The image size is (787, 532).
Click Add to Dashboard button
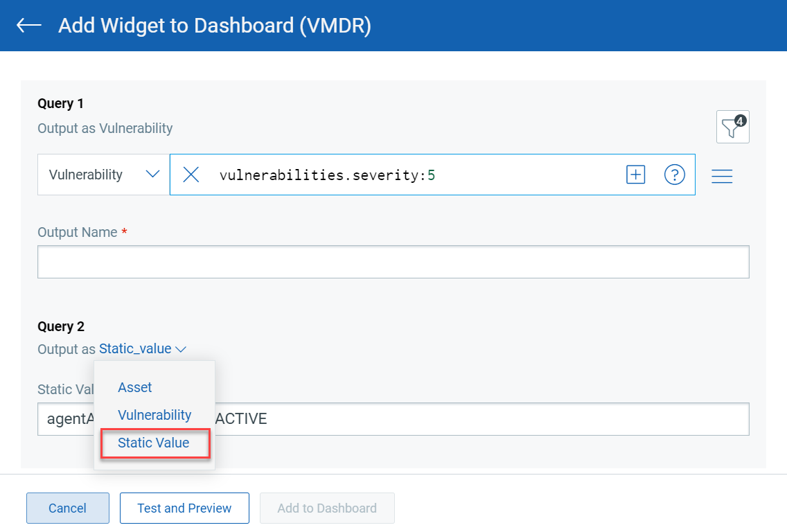click(327, 508)
